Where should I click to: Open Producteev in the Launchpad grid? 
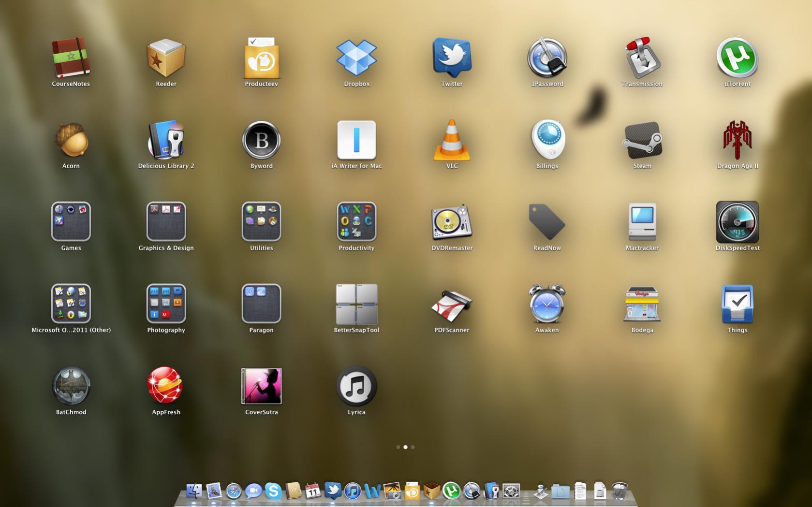pos(261,58)
